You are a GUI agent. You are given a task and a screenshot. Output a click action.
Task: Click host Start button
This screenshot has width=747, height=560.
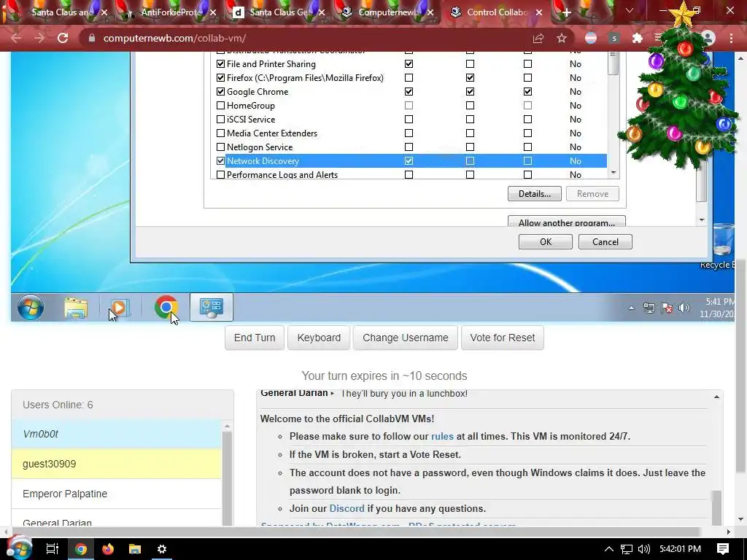coord(19,548)
